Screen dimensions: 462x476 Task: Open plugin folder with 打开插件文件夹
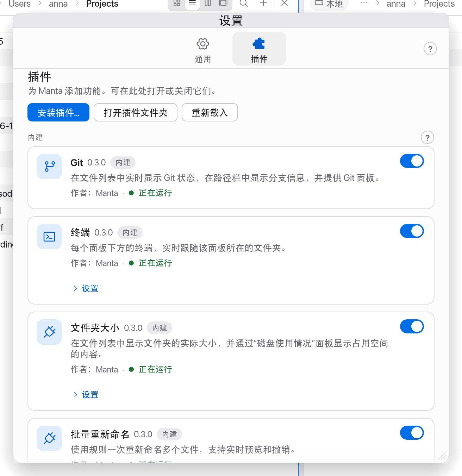click(136, 112)
